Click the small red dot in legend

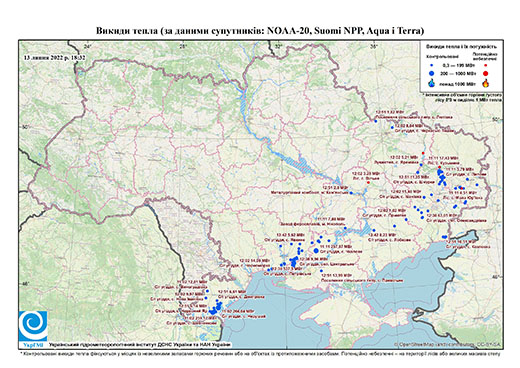[485, 66]
